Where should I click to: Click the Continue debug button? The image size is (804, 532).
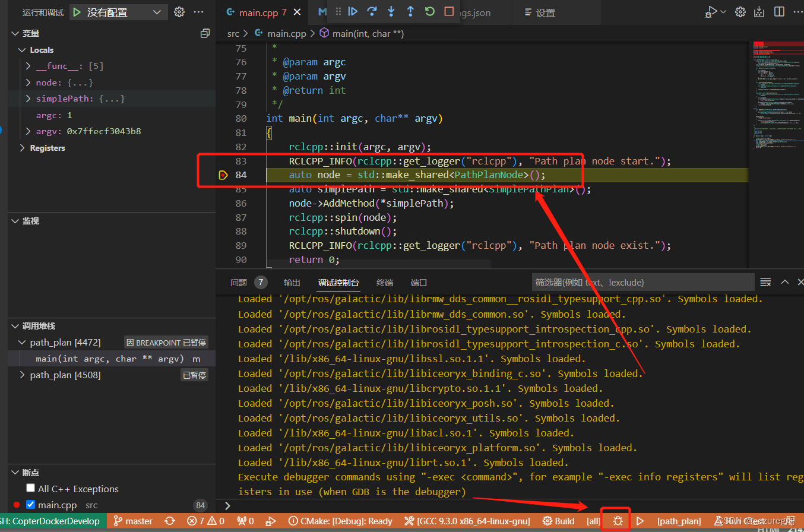click(353, 11)
